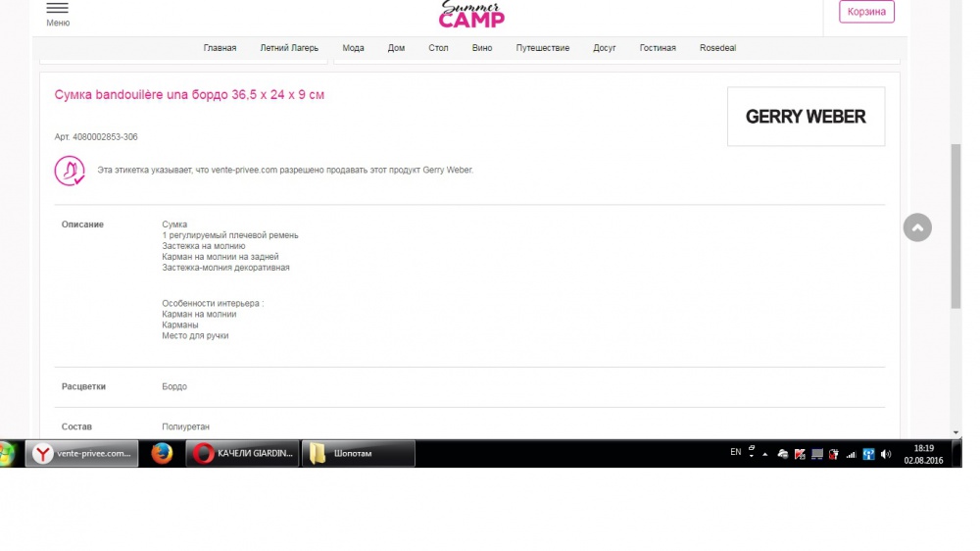Viewport: 980px width, 551px height.
Task: Click the Kaspersky antivirus tray icon
Action: (800, 455)
